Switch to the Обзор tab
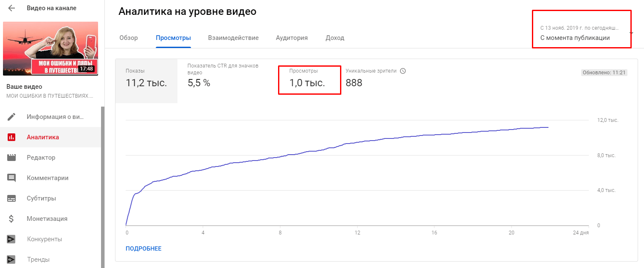The height and width of the screenshot is (268, 644). 129,38
